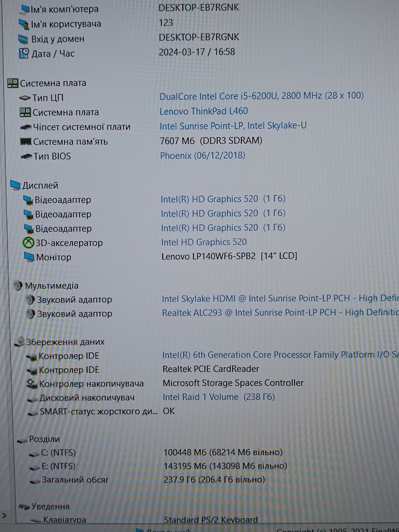399x532 pixels.
Task: Open the Intel 6th Generation Core IDE controller link
Action: tap(281, 355)
